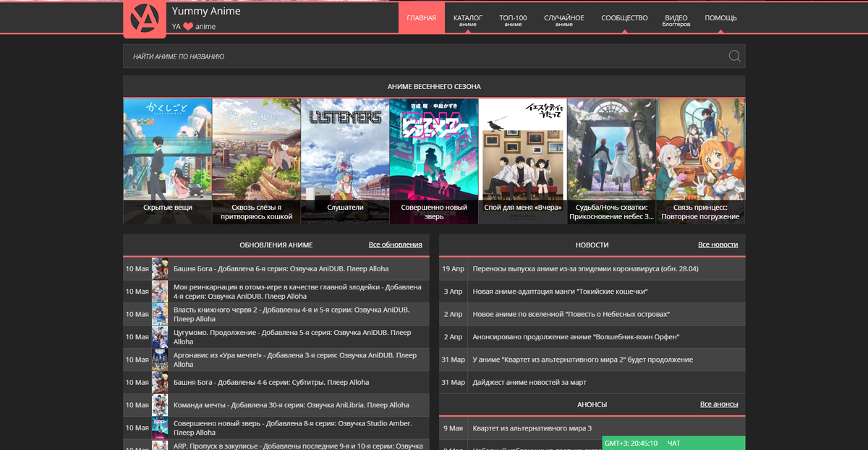Open the Случайное аниме page
The image size is (868, 450).
point(564,20)
